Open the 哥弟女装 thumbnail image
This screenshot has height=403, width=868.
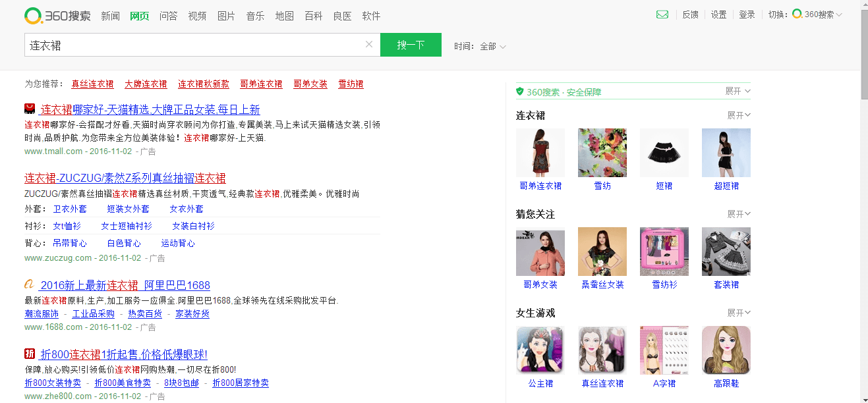click(x=540, y=252)
